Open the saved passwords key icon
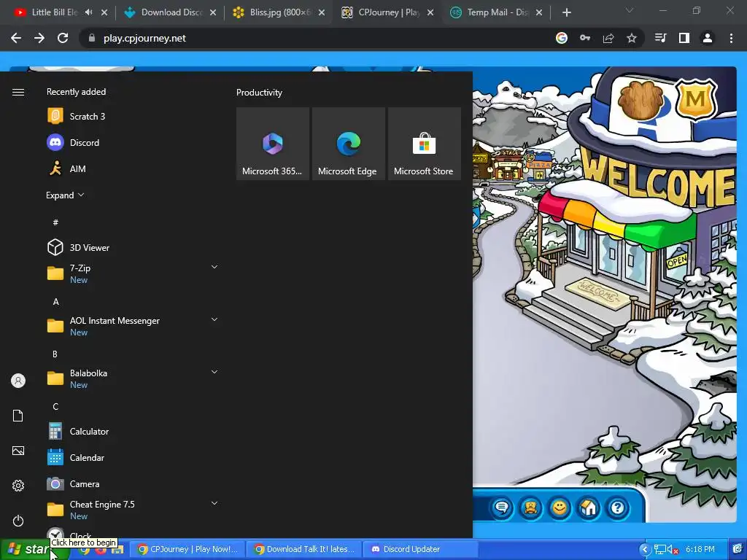Screen dimensions: 747x560 point(585,38)
